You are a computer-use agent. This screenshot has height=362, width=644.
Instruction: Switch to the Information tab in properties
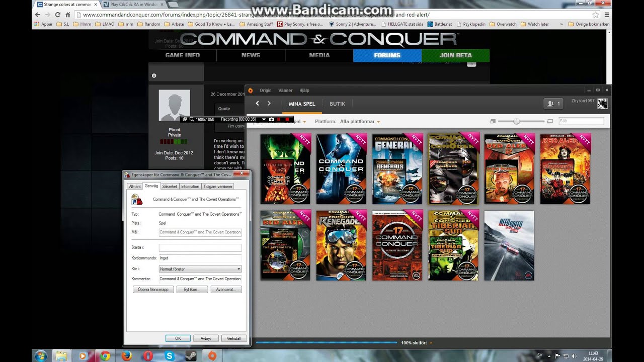coord(190,187)
